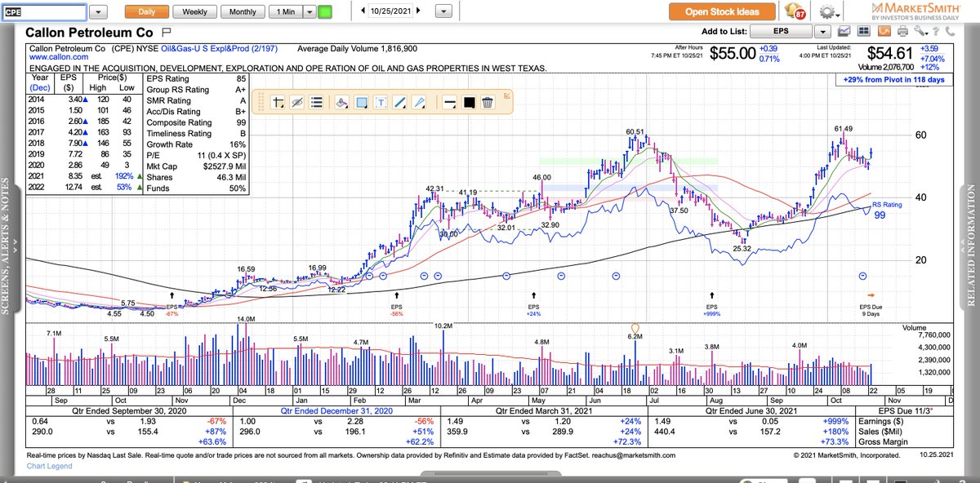
Task: Click the trash icon to delete annotations
Action: click(x=488, y=103)
